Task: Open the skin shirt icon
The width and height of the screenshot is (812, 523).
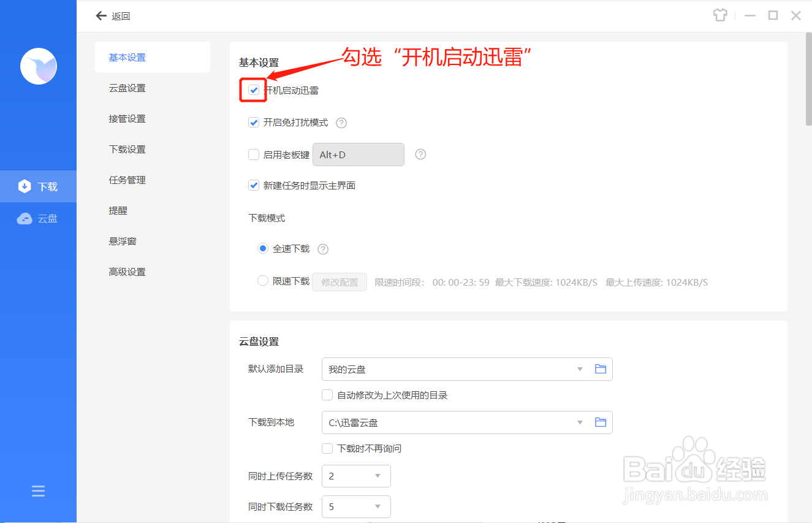Action: coord(720,15)
